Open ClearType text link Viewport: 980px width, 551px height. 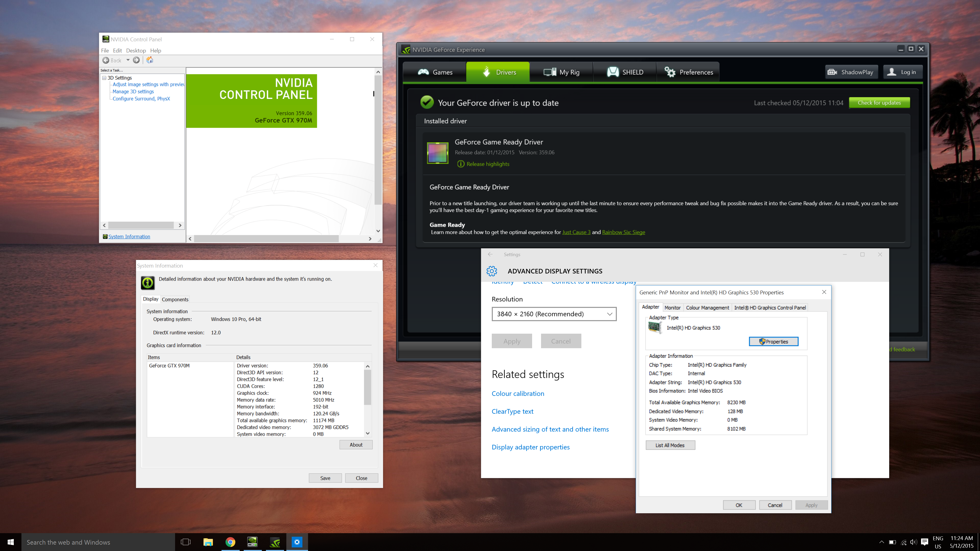click(512, 411)
